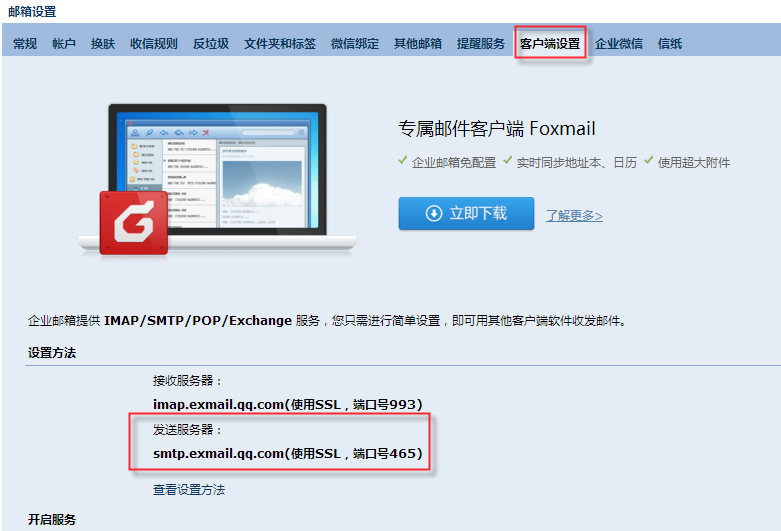781x531 pixels.
Task: Open the 微信绑定 tab
Action: (355, 44)
